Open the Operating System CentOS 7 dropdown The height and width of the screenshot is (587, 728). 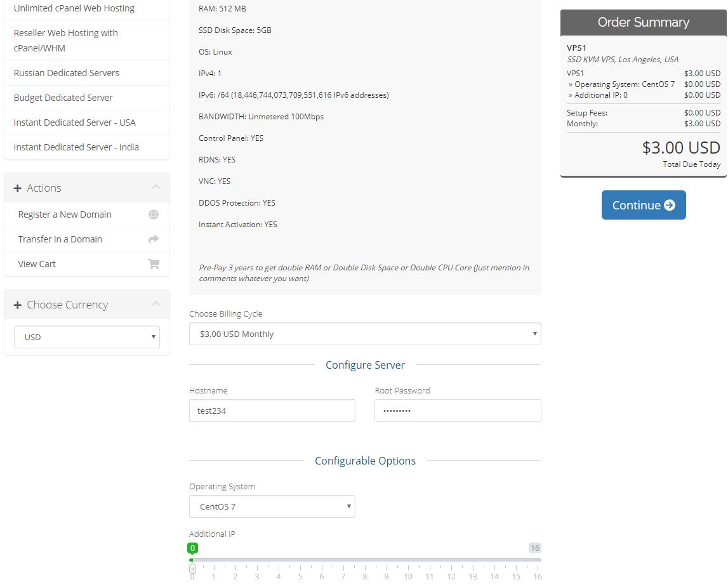click(x=272, y=506)
